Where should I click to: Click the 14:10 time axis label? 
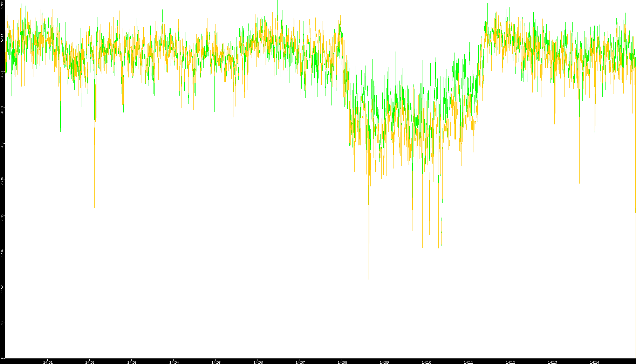coord(426,362)
